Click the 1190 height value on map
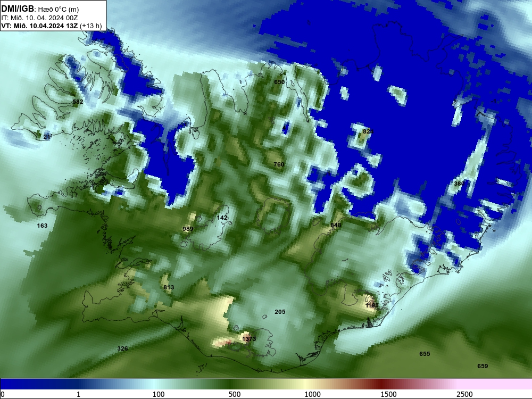 point(372,305)
